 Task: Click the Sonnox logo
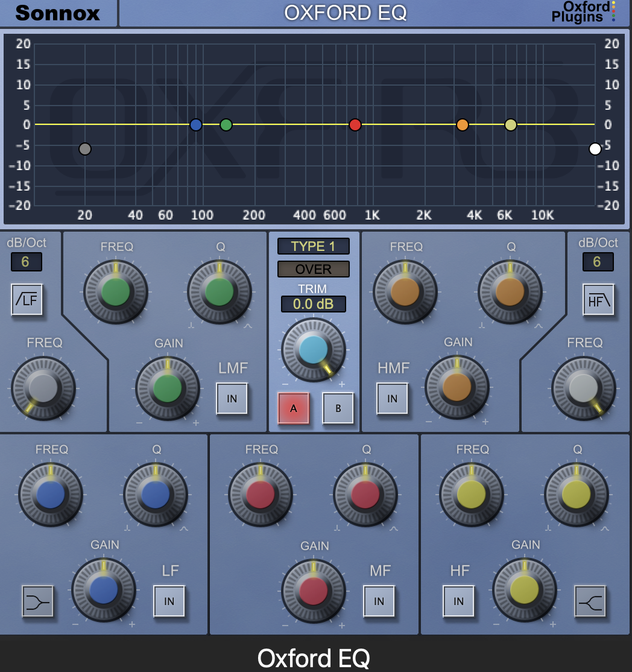click(x=57, y=13)
